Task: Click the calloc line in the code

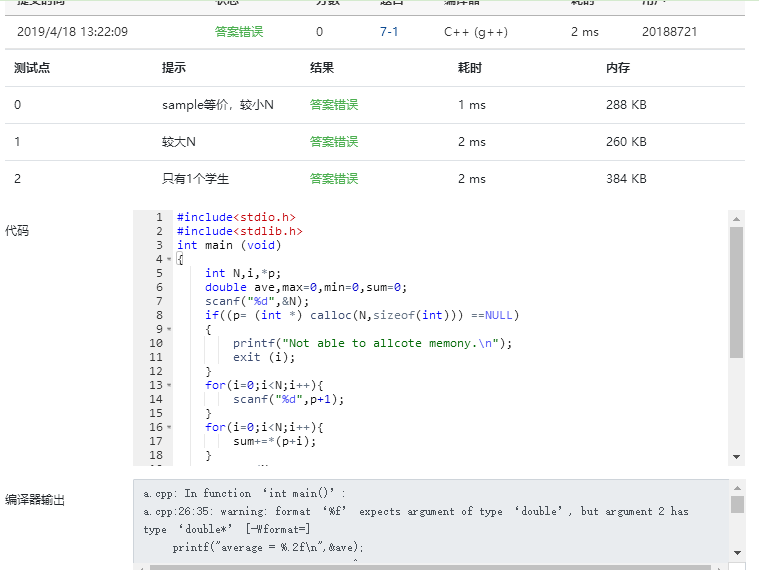Action: (x=362, y=315)
